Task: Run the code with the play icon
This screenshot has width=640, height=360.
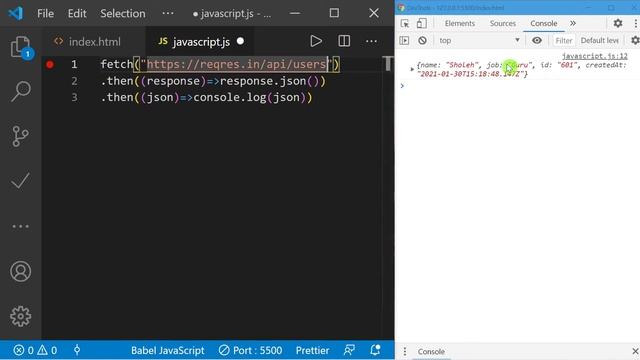Action: coord(316,41)
